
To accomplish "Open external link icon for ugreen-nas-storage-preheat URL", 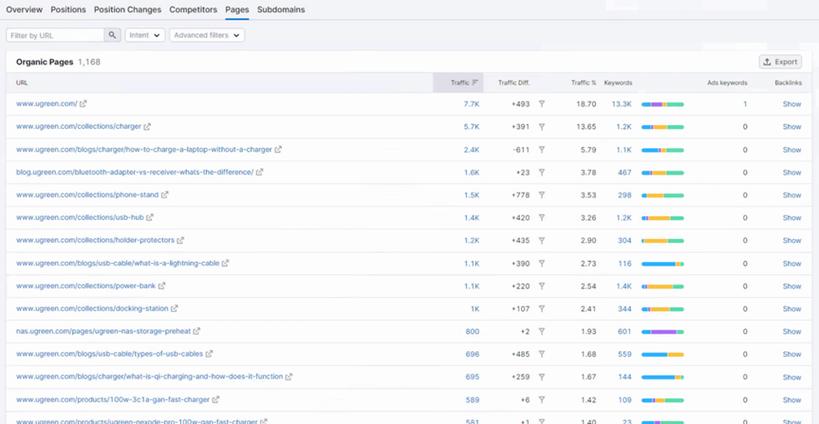I will pos(197,331).
